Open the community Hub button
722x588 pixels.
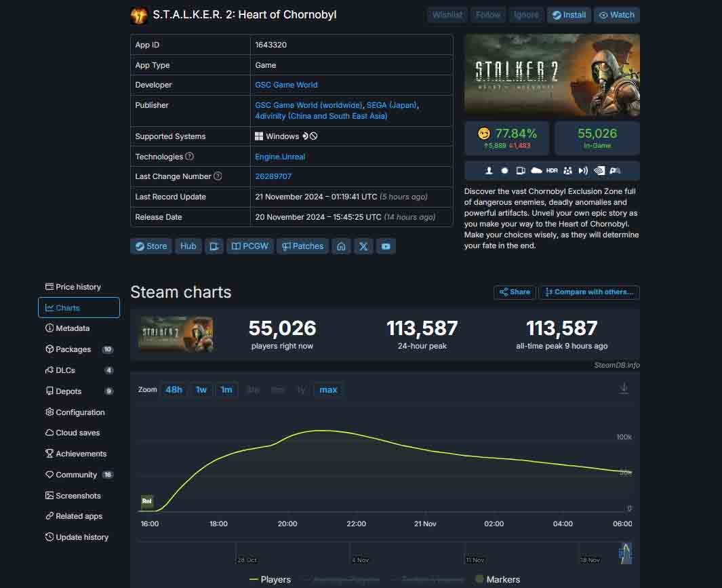[188, 246]
